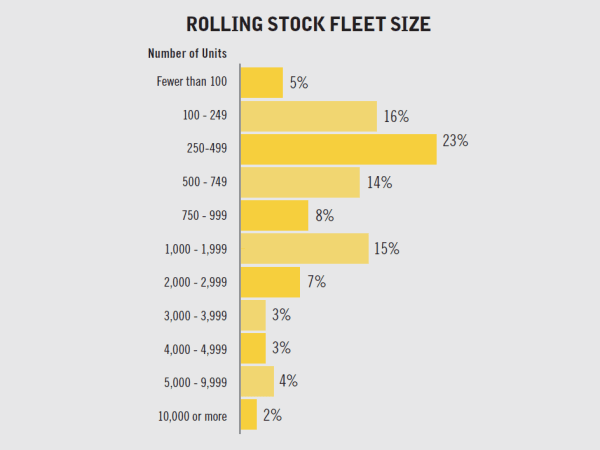
Task: Click the Number of Units axis heading
Action: [187, 52]
